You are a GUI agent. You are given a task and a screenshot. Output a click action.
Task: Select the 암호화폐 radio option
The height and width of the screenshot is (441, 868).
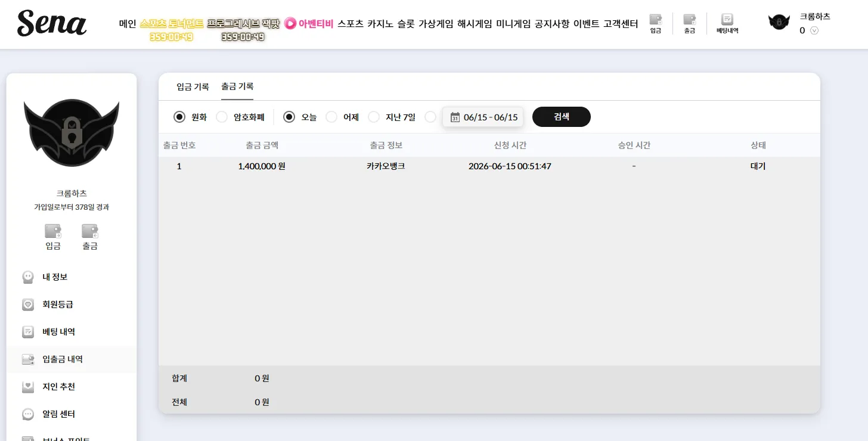pyautogui.click(x=222, y=117)
